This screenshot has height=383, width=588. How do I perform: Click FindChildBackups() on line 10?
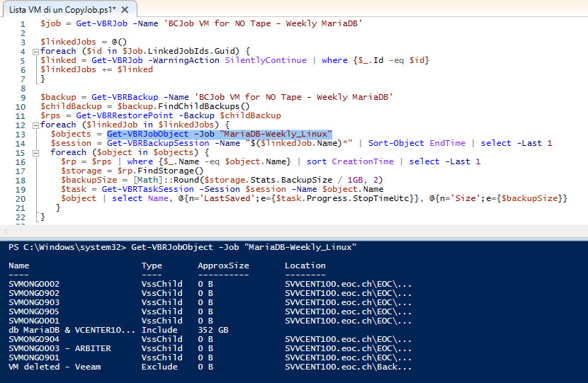203,106
